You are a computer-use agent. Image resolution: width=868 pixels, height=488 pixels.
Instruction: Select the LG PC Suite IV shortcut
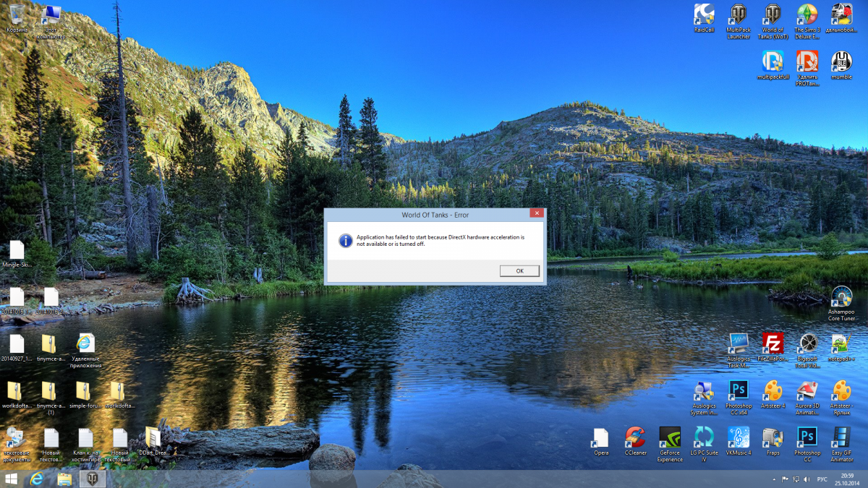[704, 445]
